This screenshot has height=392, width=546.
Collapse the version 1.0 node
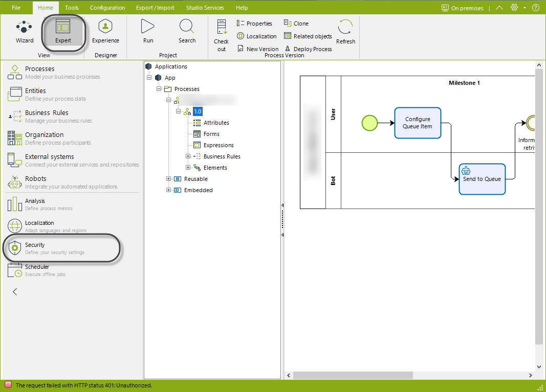178,111
